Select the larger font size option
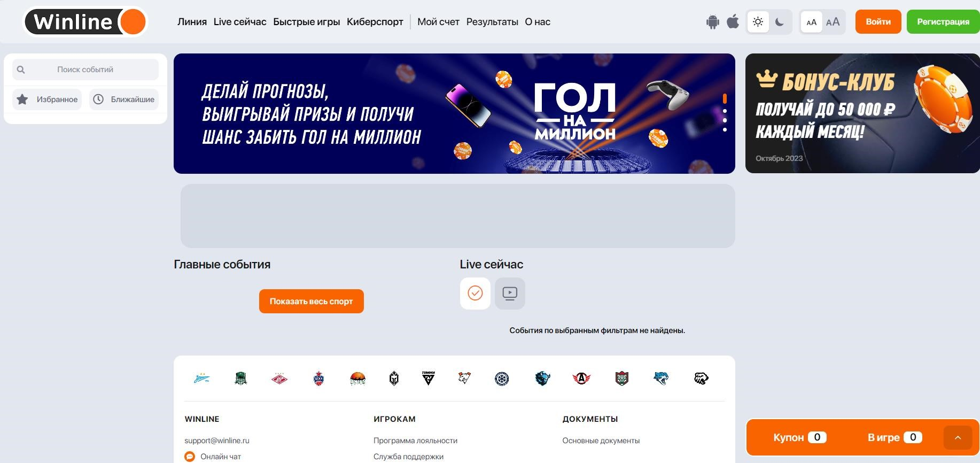 click(x=833, y=22)
